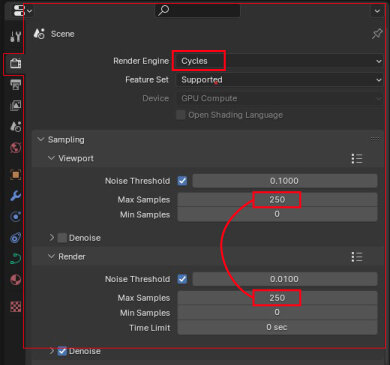Open the Render Engine Cycles dropdown
This screenshot has width=390, height=365.
[x=279, y=61]
